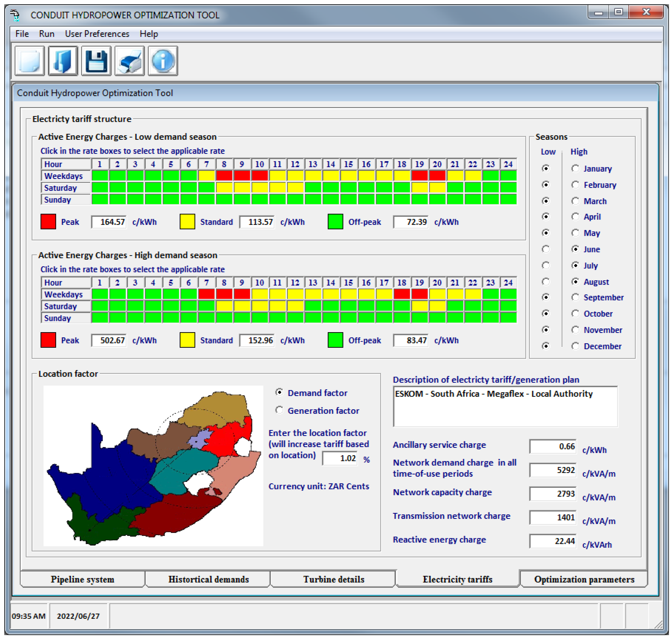Click the Ancillary service charge field
Screen dimensions: 672x639
pyautogui.click(x=553, y=446)
